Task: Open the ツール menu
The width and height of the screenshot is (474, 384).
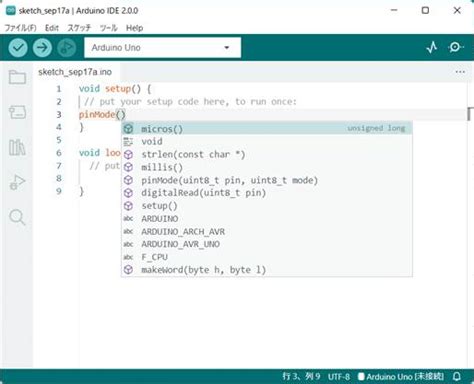Action: click(109, 28)
